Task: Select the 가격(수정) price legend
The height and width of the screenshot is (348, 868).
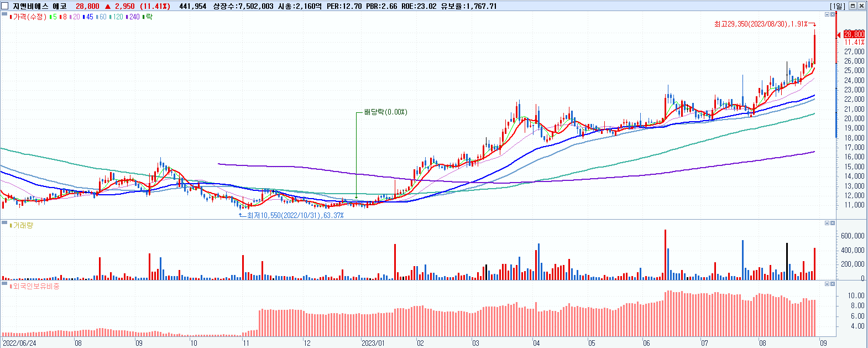Action: click(x=28, y=17)
